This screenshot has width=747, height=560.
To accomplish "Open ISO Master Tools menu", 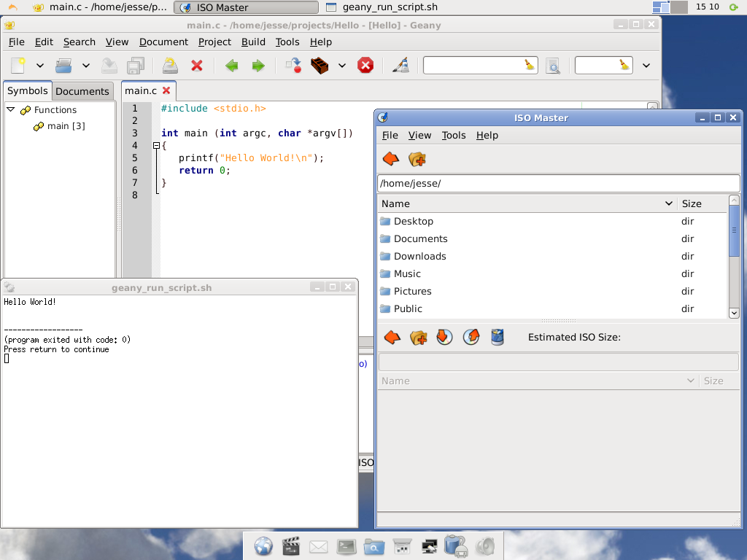I will [x=454, y=135].
